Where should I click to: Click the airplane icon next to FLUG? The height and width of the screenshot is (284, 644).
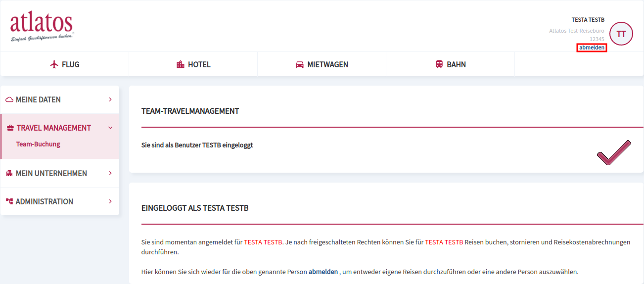pos(54,64)
